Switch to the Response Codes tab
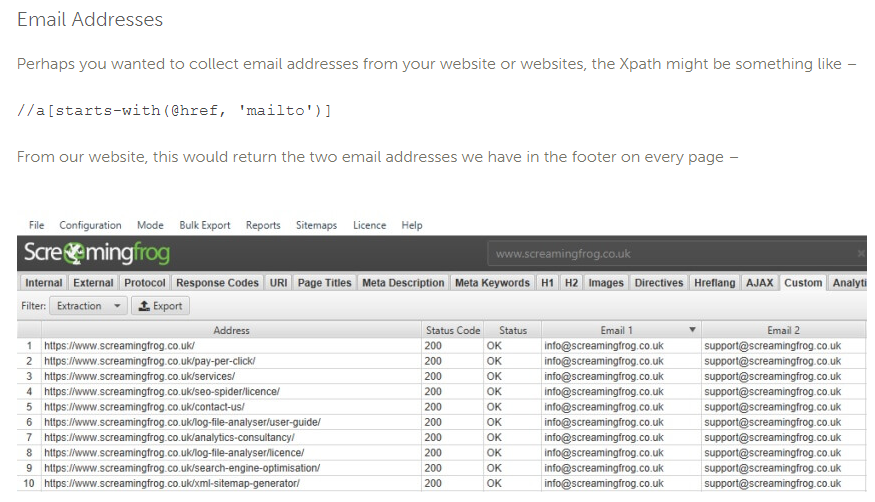This screenshot has height=502, width=875. [217, 283]
